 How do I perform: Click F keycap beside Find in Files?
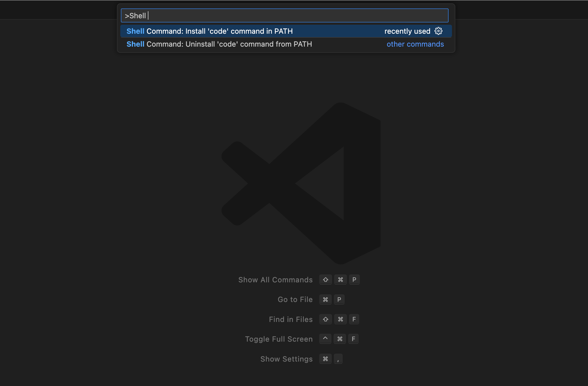(354, 319)
